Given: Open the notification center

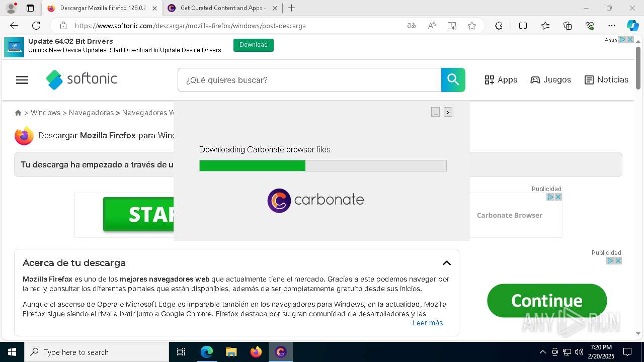Looking at the screenshot, I should (627, 352).
